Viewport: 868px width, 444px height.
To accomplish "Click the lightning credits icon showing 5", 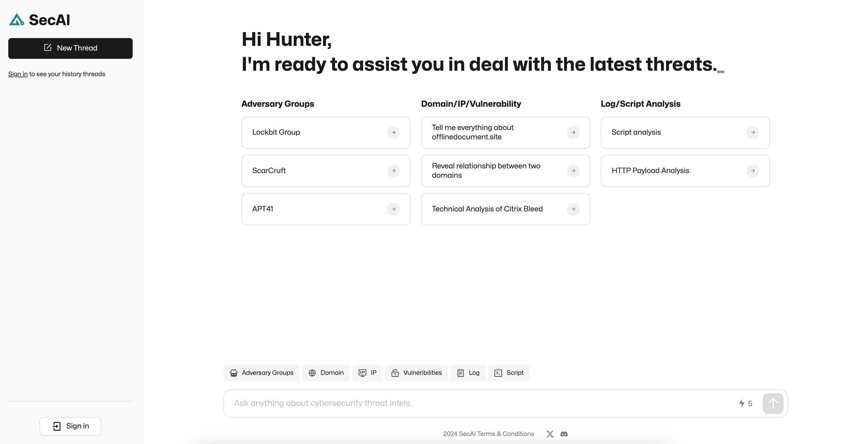I will (741, 403).
